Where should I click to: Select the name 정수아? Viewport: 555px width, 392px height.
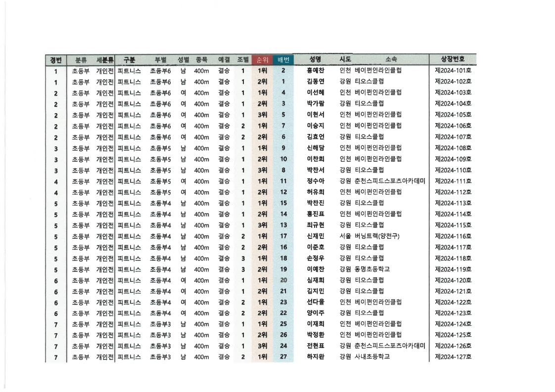tap(316, 181)
